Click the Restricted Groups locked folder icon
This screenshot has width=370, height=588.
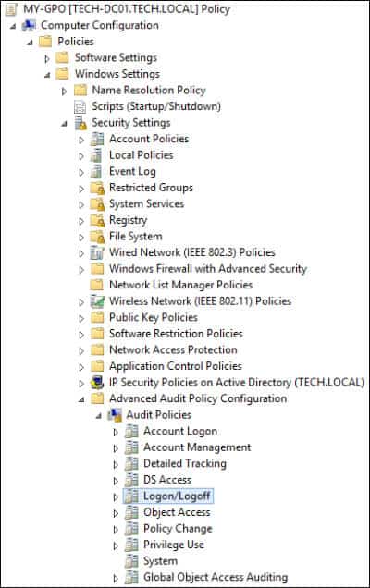point(97,188)
